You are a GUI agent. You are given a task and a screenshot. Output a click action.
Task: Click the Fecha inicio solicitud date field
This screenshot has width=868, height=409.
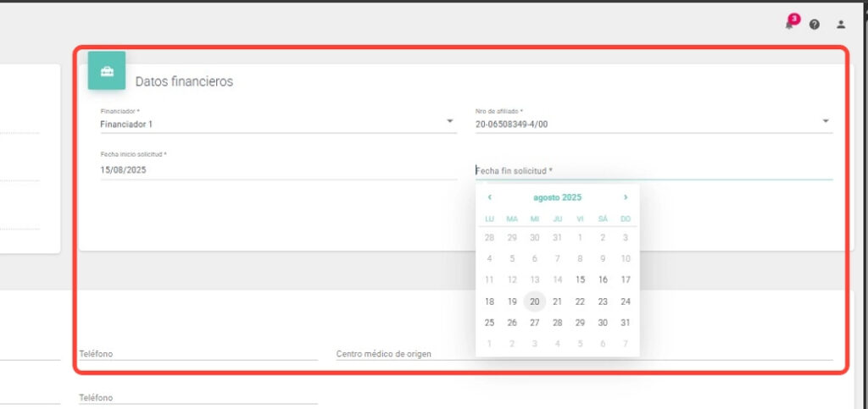277,169
